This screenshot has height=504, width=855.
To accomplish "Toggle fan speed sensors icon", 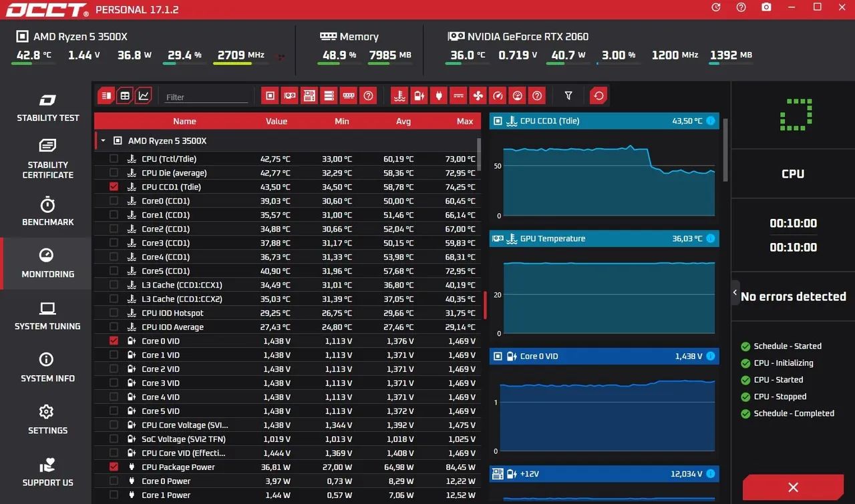I will click(478, 96).
